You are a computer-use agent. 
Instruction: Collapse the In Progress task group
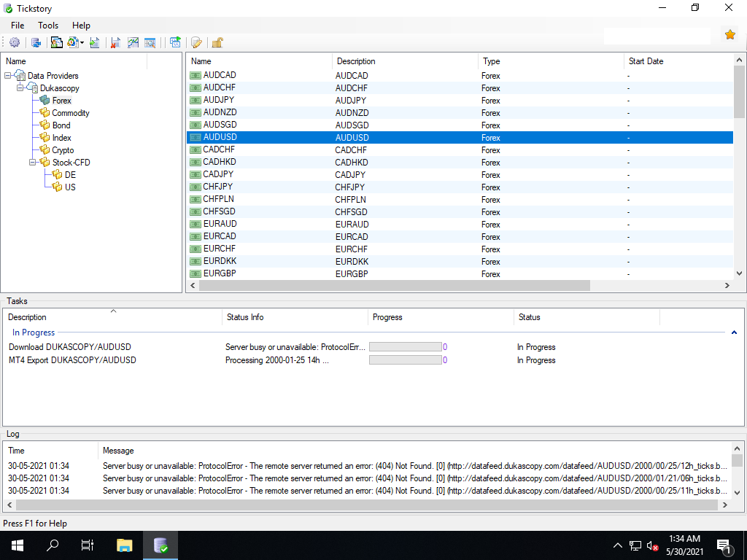pyautogui.click(x=734, y=332)
